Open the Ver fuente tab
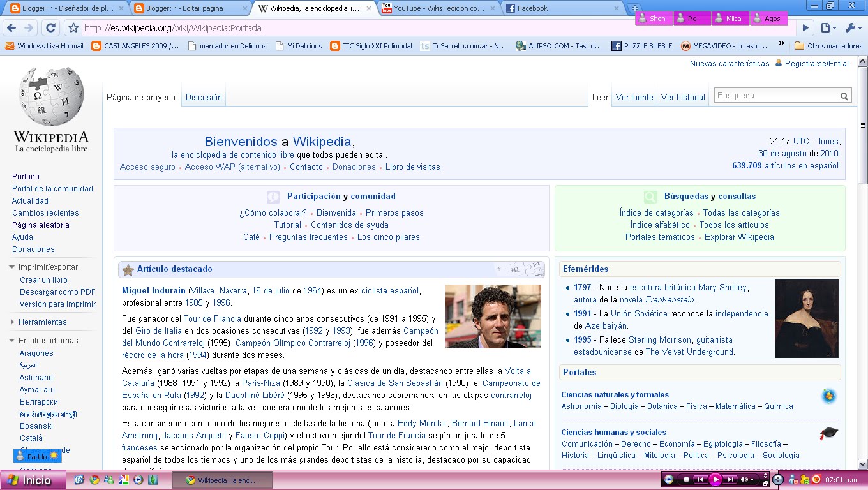The width and height of the screenshot is (868, 490). pyautogui.click(x=634, y=97)
